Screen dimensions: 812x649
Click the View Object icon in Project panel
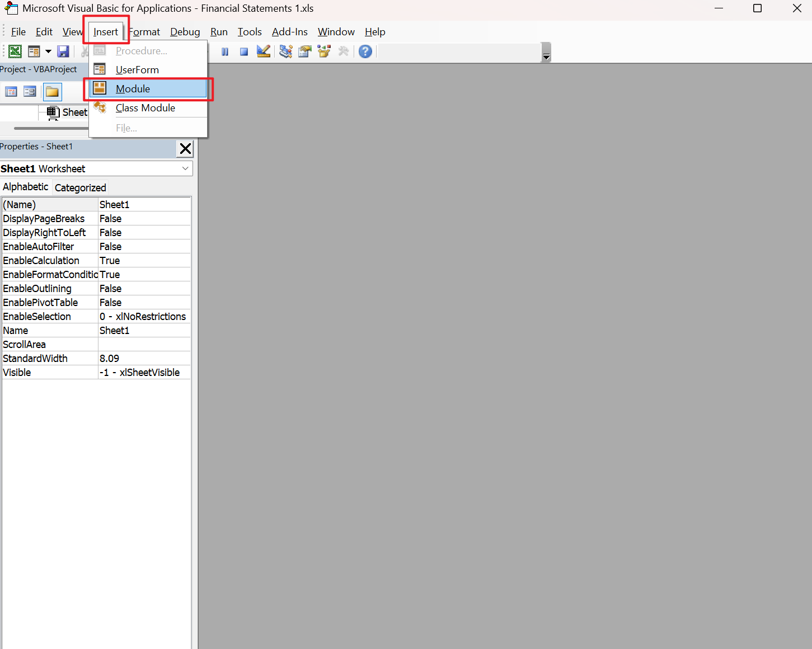pyautogui.click(x=29, y=91)
